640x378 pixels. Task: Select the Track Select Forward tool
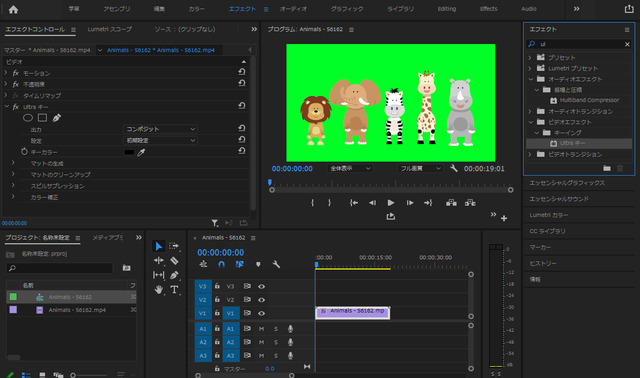pos(174,246)
